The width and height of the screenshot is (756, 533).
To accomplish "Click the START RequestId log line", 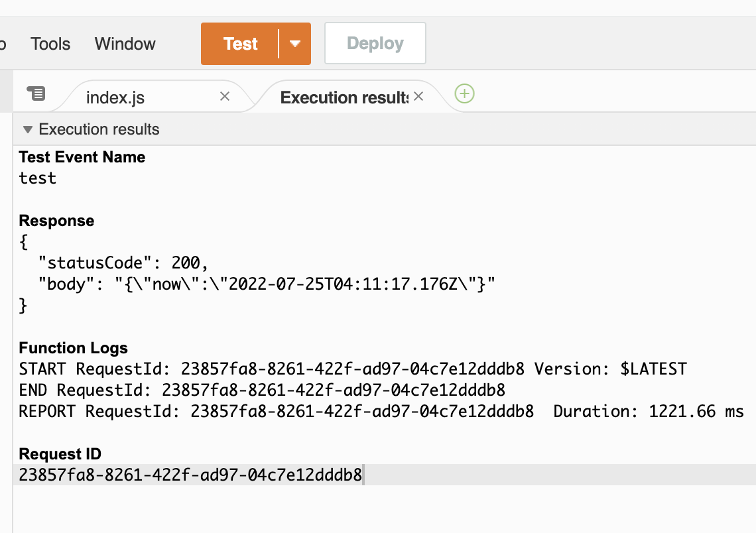I will 353,369.
